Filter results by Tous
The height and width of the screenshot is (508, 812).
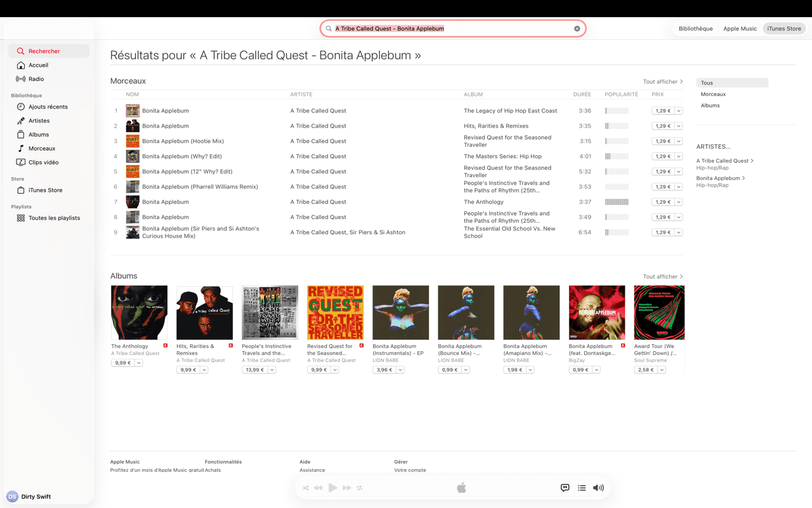point(732,83)
